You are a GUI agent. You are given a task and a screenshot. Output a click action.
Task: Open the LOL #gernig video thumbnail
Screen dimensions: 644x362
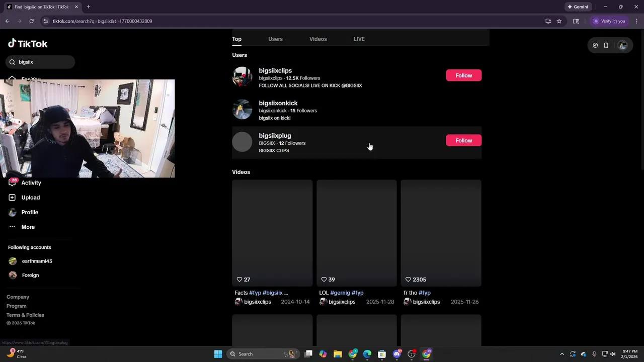[x=357, y=233]
